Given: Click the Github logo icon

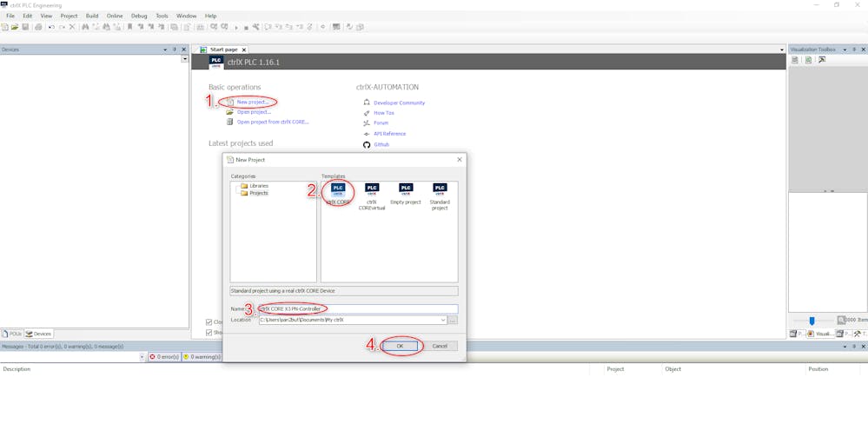Looking at the screenshot, I should pyautogui.click(x=367, y=144).
